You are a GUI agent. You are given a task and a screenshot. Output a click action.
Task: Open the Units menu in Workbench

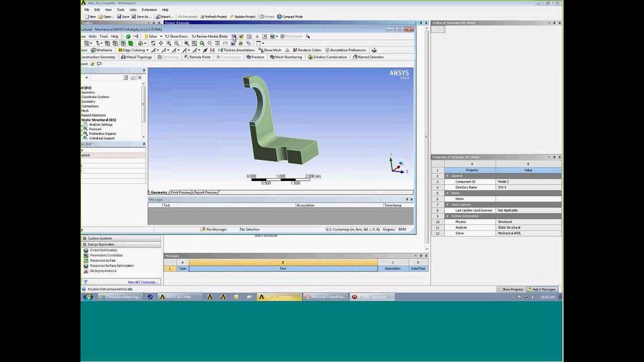[x=133, y=10]
